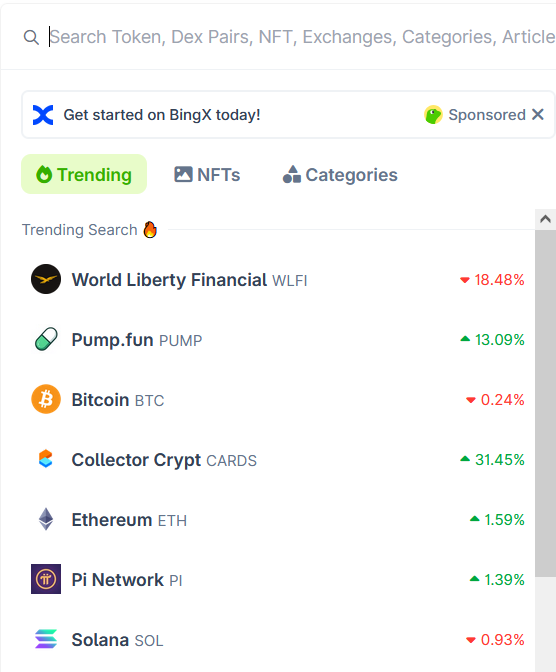556x672 pixels.
Task: Focus the Search Token input field
Action: (x=302, y=37)
